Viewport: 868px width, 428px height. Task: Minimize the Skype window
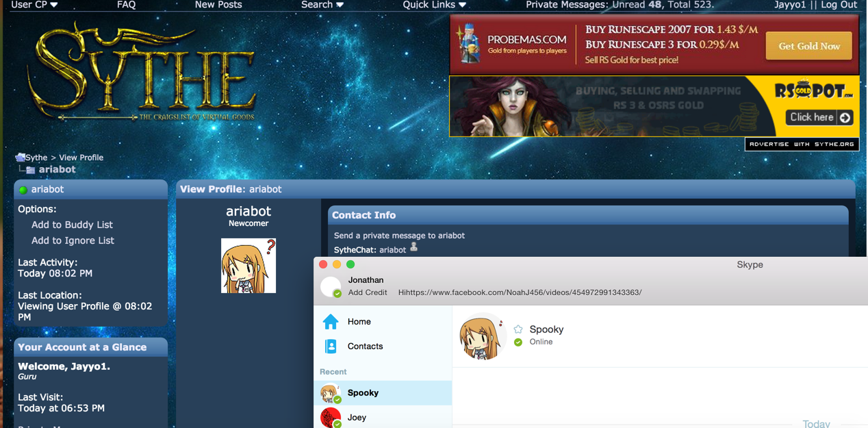pos(337,264)
